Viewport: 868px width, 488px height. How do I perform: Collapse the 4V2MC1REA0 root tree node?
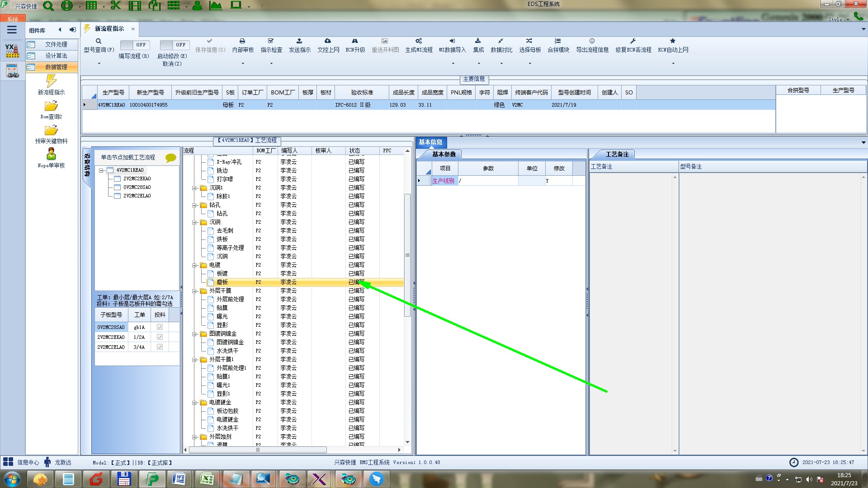click(x=101, y=170)
